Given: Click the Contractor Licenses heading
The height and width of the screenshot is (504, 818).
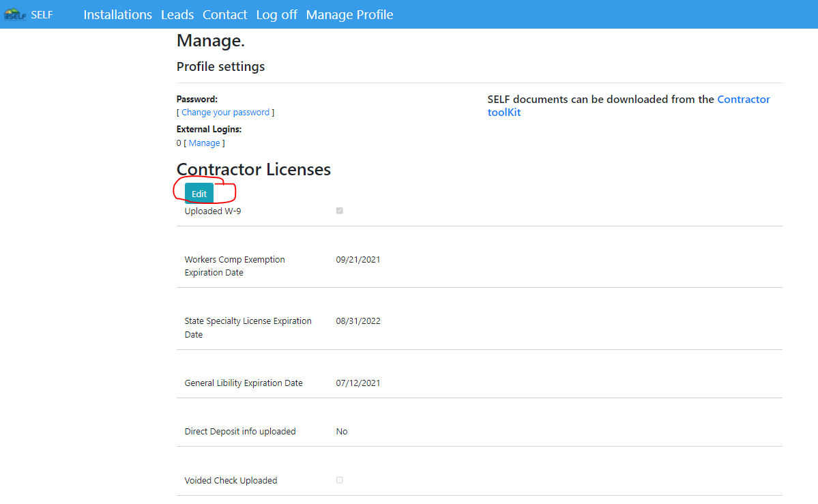Looking at the screenshot, I should [253, 169].
